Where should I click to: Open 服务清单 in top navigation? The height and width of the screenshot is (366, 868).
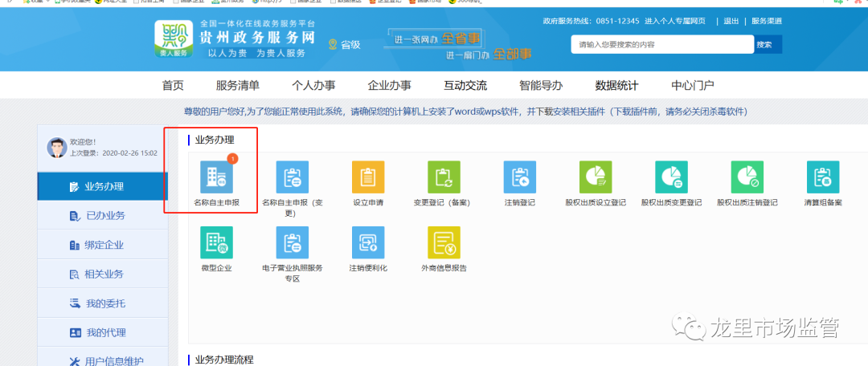[237, 86]
